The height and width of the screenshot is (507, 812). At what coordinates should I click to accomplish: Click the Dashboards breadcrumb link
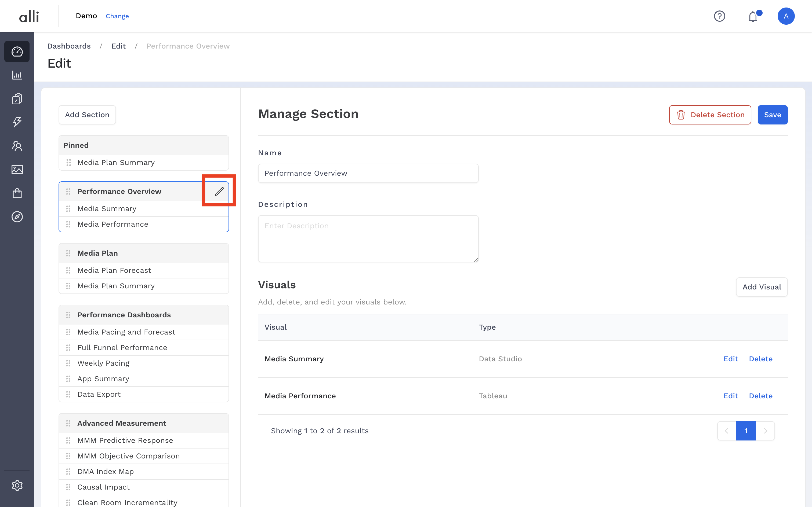[69, 46]
